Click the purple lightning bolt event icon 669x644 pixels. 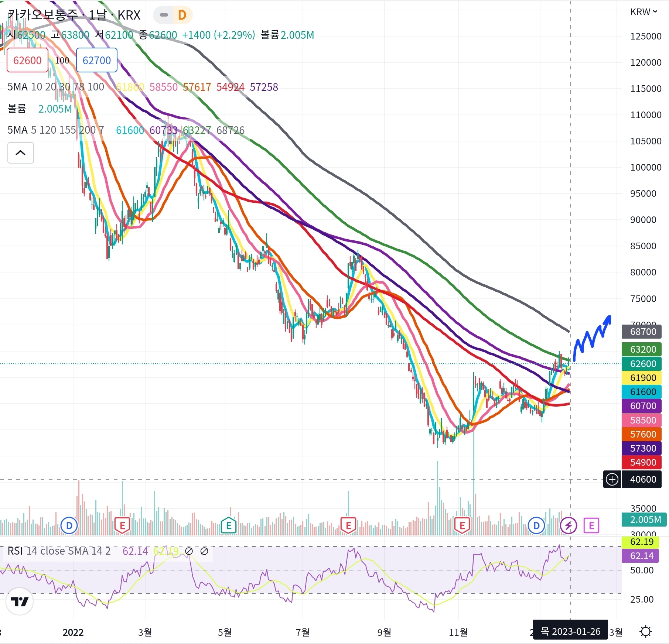(x=569, y=525)
